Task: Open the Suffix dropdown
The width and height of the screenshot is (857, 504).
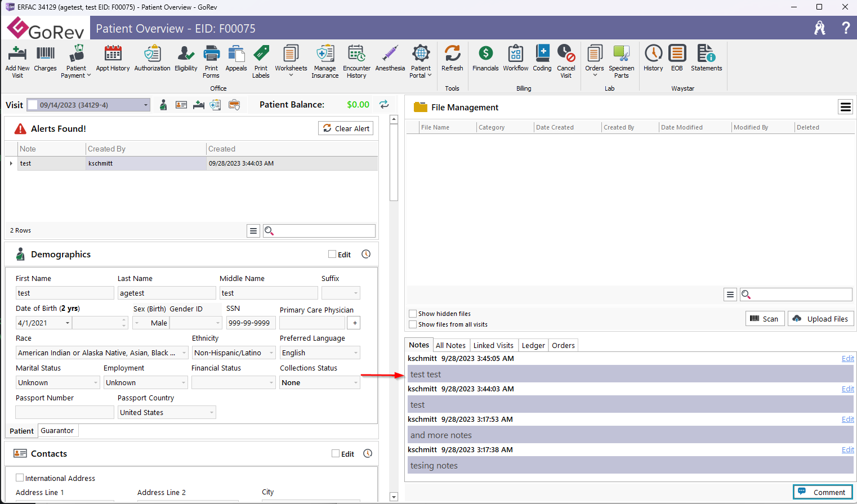Action: click(x=355, y=293)
